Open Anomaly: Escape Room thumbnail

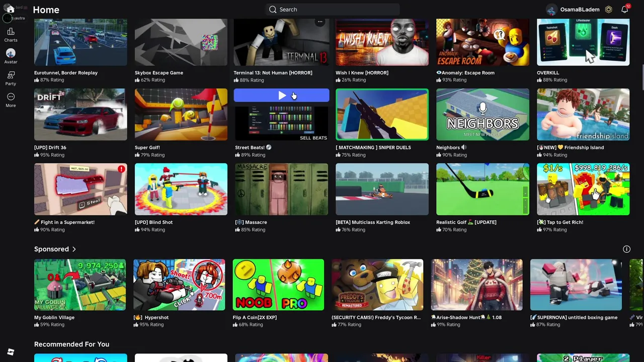coord(482,42)
